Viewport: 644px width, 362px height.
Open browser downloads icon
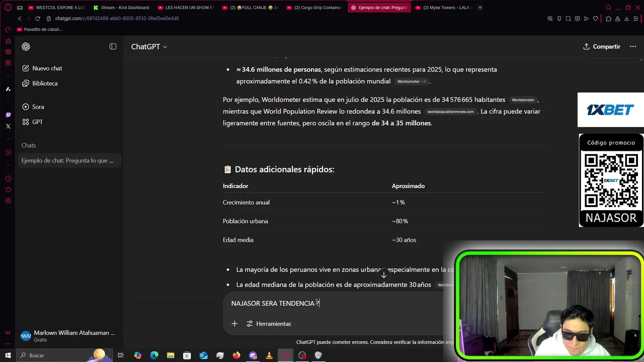coord(626,19)
